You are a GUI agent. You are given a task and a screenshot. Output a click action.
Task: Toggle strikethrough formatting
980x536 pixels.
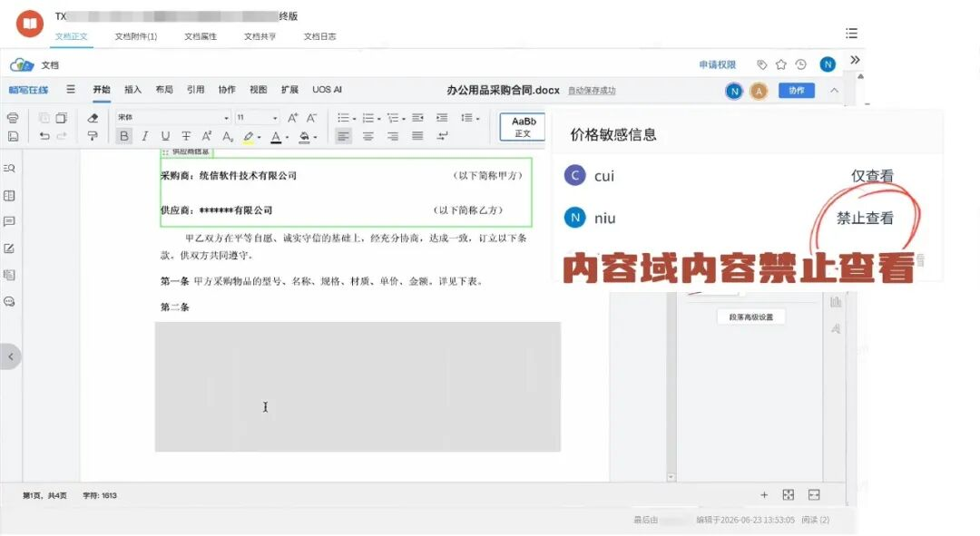tap(186, 136)
